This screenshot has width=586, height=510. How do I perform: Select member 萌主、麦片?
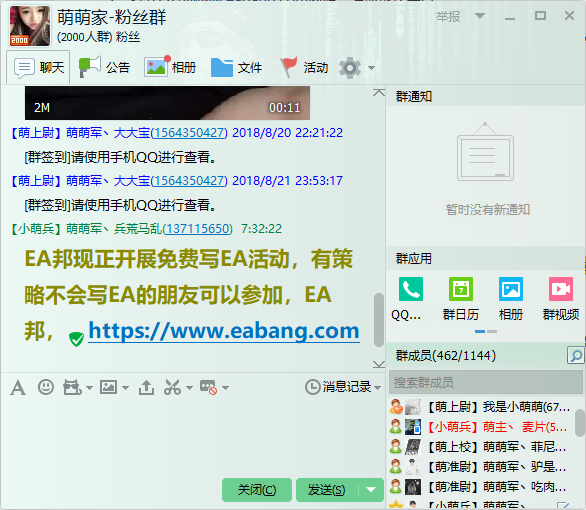coord(481,427)
